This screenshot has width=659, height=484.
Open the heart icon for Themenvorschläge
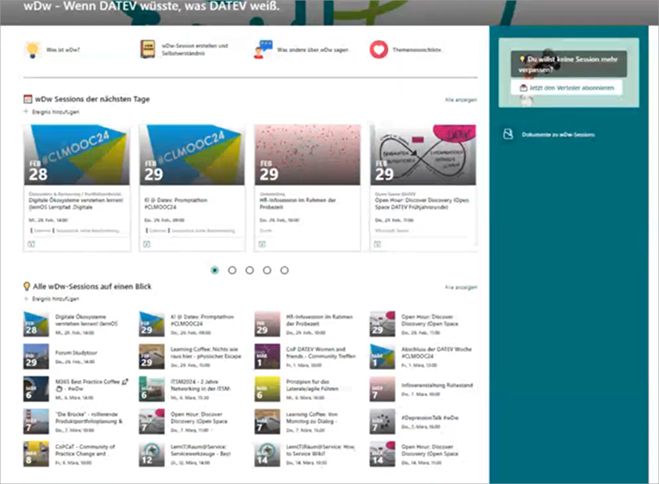(x=378, y=49)
